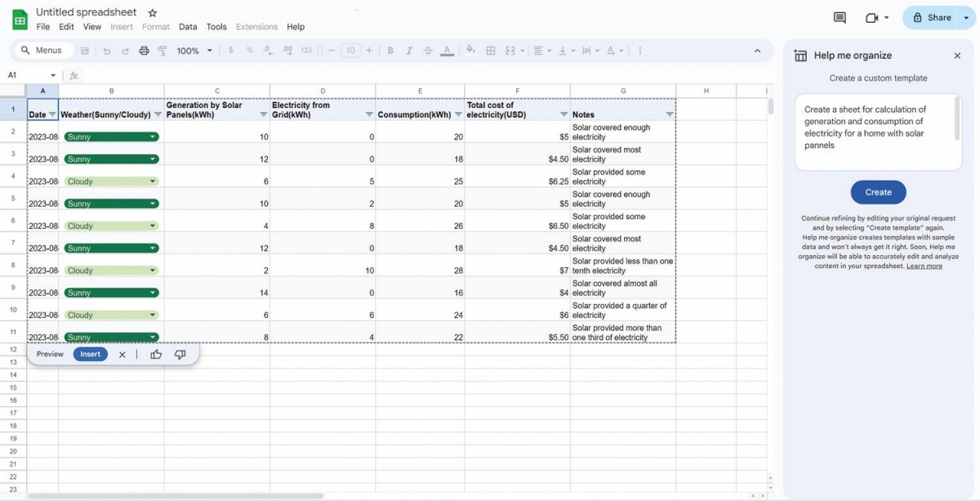
Task: Format as currency with dollar icon
Action: click(231, 51)
